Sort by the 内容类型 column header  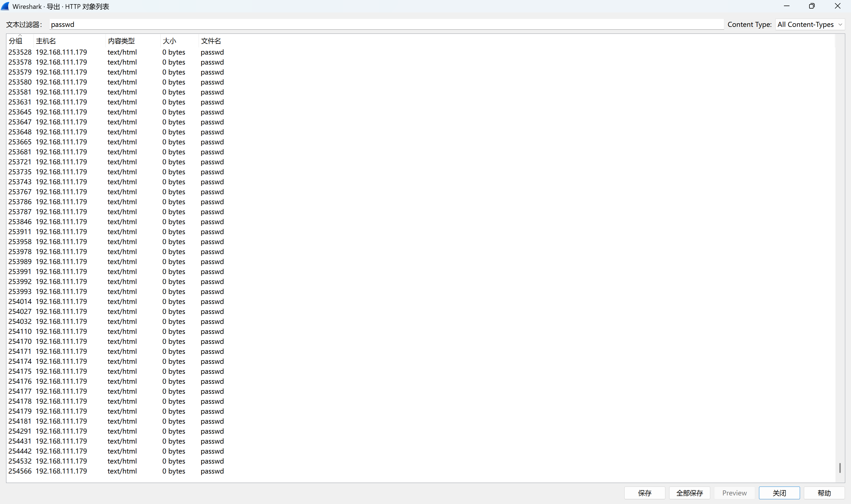121,41
